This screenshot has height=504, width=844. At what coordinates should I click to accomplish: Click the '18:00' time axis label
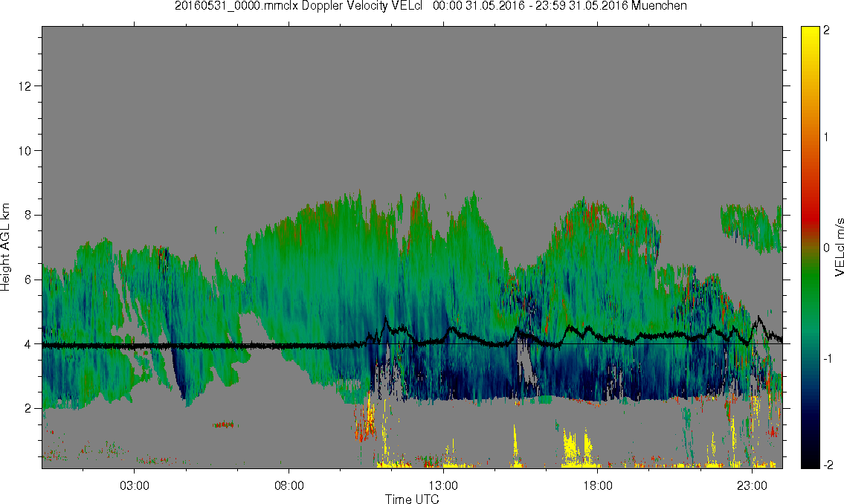pos(598,485)
